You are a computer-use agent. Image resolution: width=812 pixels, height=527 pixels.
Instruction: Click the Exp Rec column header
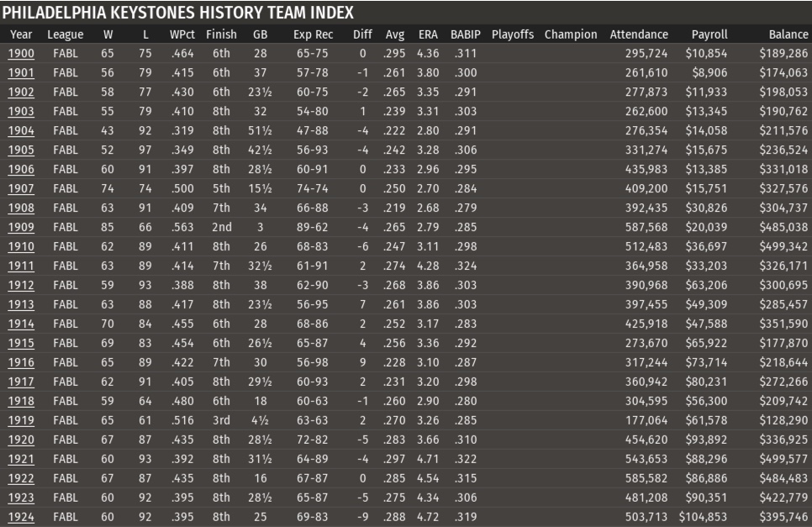pos(314,34)
